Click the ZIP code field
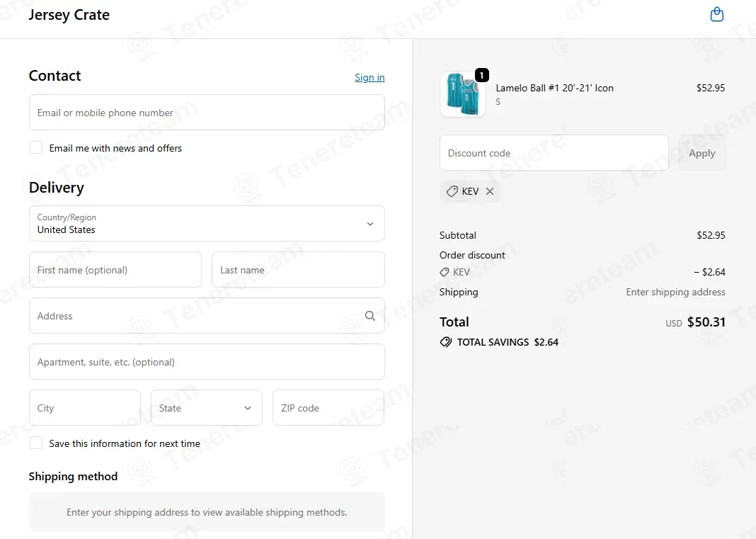This screenshot has width=756, height=539. pyautogui.click(x=328, y=408)
